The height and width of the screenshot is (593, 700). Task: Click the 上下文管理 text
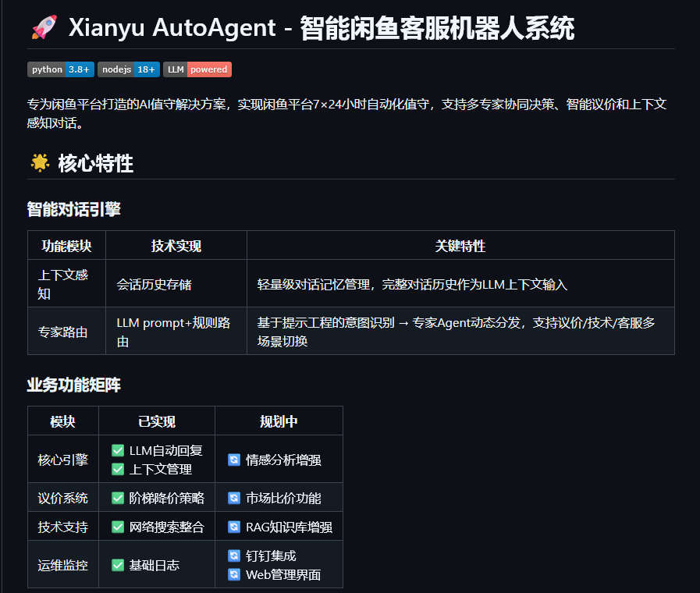(x=160, y=470)
